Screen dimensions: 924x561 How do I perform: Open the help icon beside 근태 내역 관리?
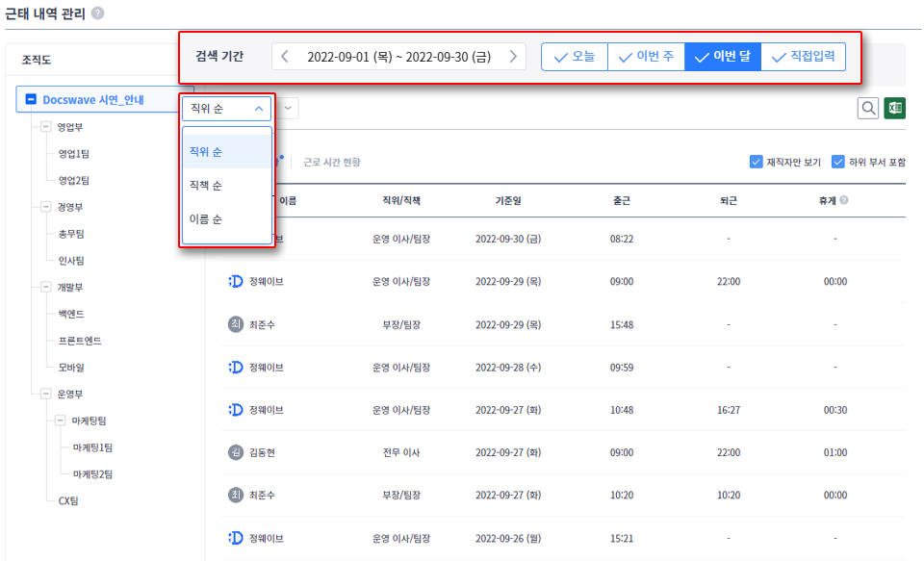[98, 13]
